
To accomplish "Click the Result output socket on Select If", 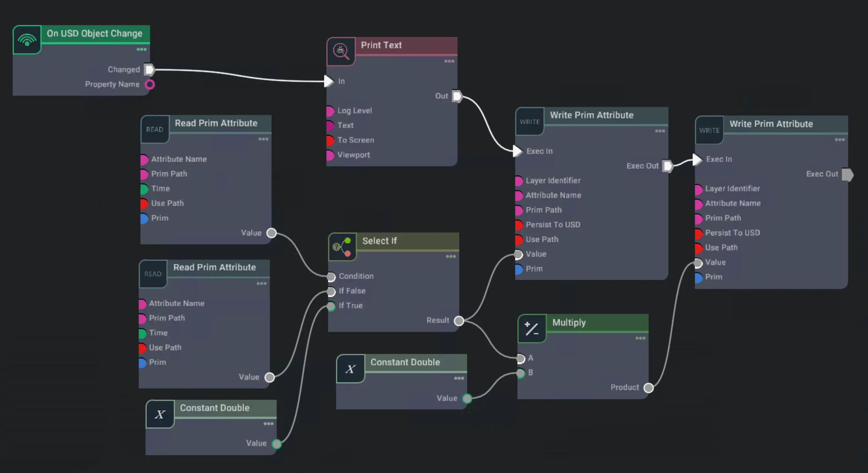I will click(459, 321).
